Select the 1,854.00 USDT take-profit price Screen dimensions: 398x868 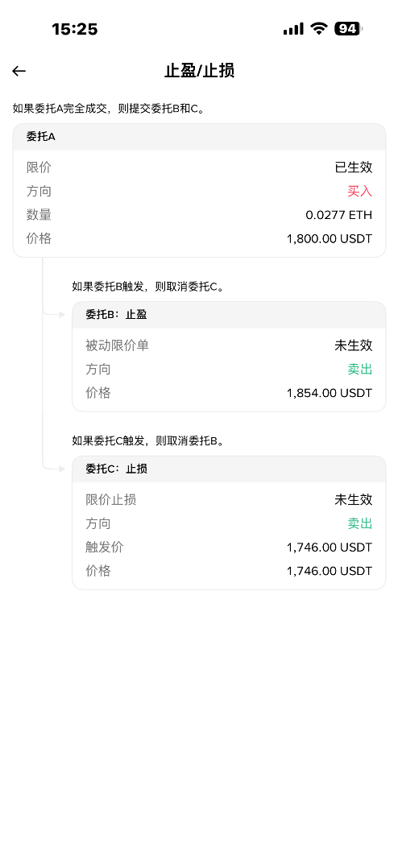click(330, 393)
